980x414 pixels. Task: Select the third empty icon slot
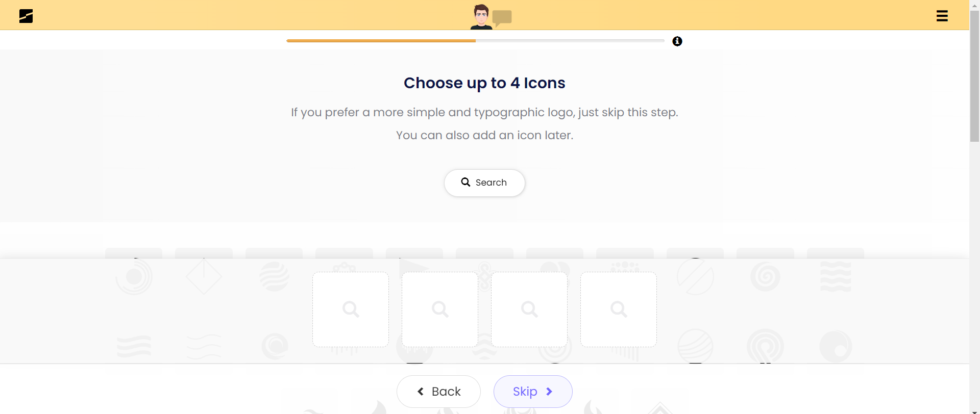529,309
